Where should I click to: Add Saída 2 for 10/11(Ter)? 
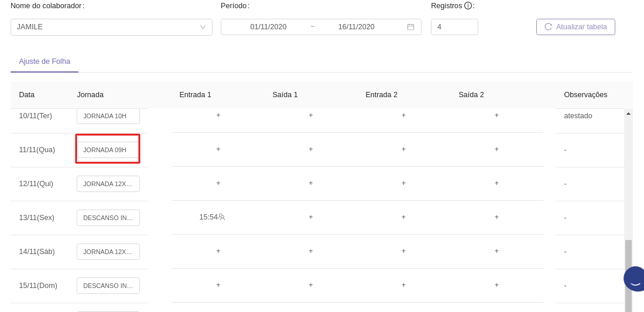tap(496, 115)
